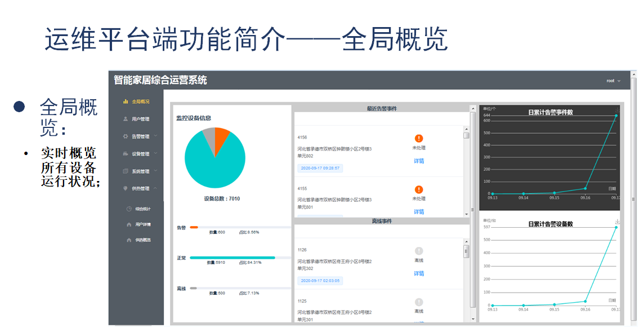
Task: Collapse the 供热管理 menu chevron
Action: (155, 188)
